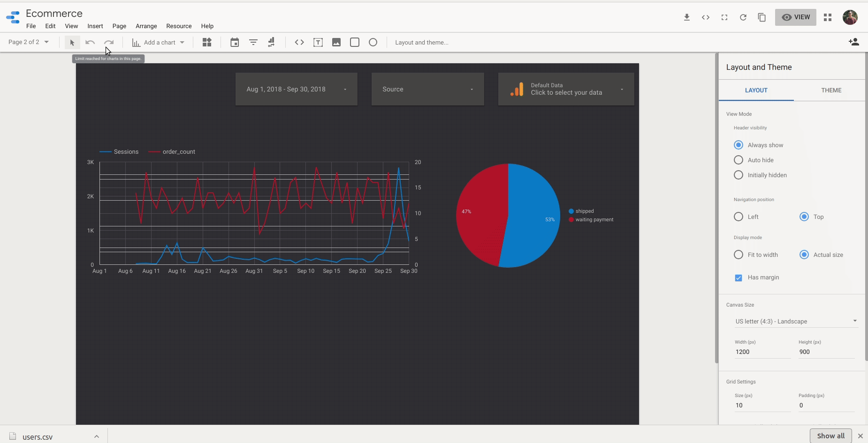Download the report using the download icon

687,17
